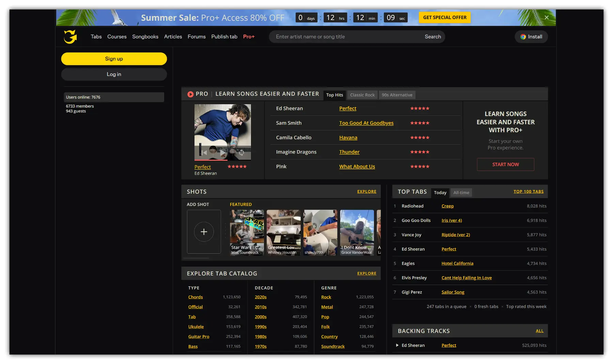Open What About Us link
Image resolution: width=613 pixels, height=364 pixels.
tap(357, 167)
